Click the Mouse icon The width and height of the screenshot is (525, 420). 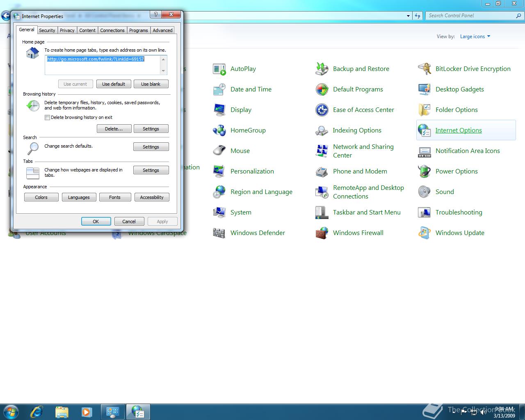pyautogui.click(x=219, y=151)
